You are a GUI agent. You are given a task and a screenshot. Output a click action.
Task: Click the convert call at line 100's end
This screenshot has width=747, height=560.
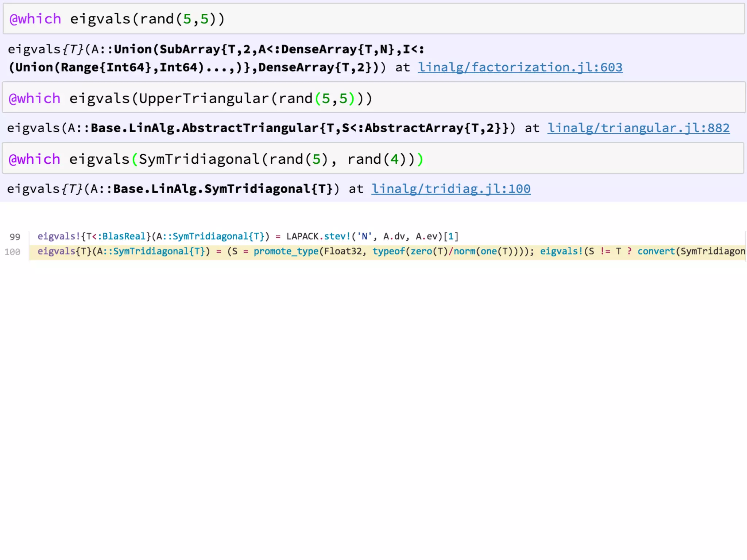(656, 251)
